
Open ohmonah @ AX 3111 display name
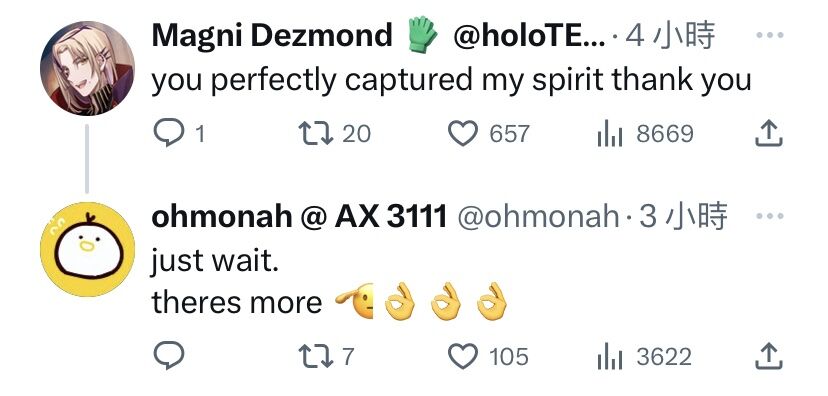tap(299, 216)
